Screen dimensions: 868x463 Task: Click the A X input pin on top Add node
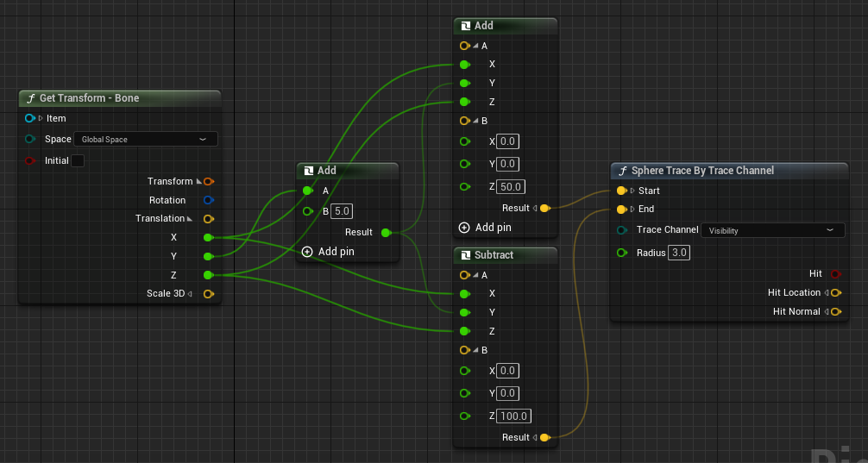click(x=465, y=65)
